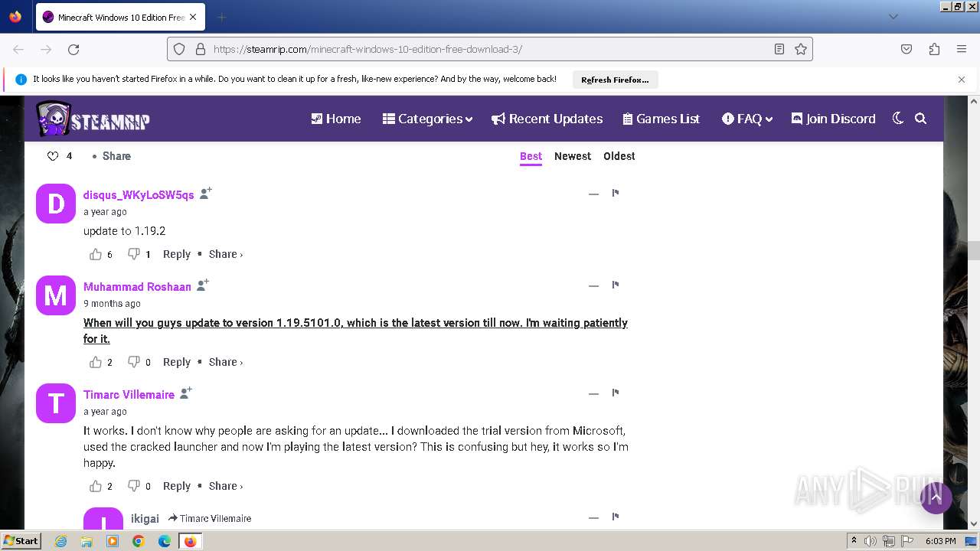Open Firefox application menu
Image resolution: width=980 pixels, height=551 pixels.
[x=962, y=49]
